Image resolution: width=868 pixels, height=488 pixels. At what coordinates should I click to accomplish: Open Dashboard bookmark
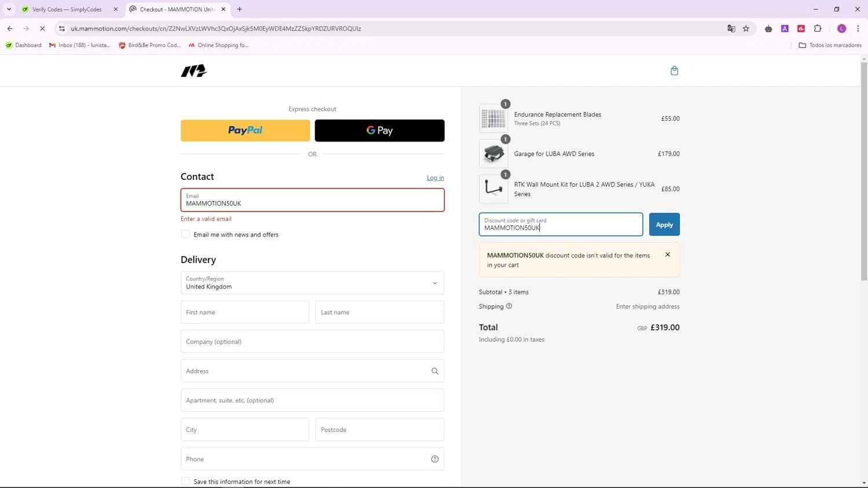click(x=24, y=45)
